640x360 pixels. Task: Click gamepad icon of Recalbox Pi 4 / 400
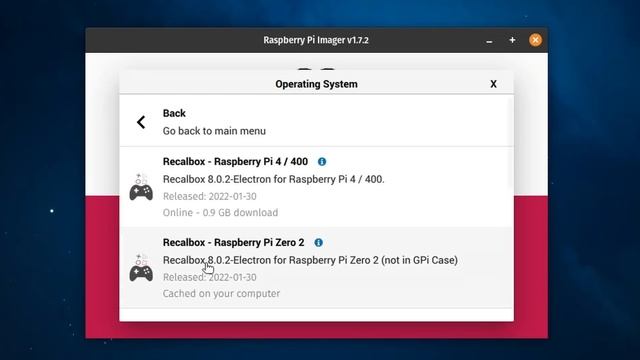(x=141, y=187)
